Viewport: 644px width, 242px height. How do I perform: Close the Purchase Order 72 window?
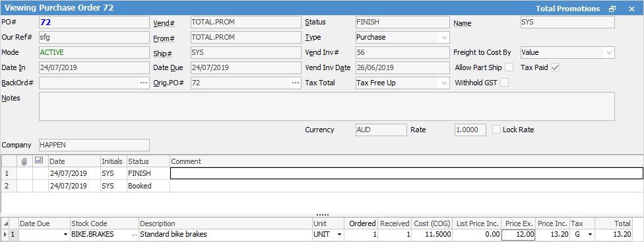[631, 9]
